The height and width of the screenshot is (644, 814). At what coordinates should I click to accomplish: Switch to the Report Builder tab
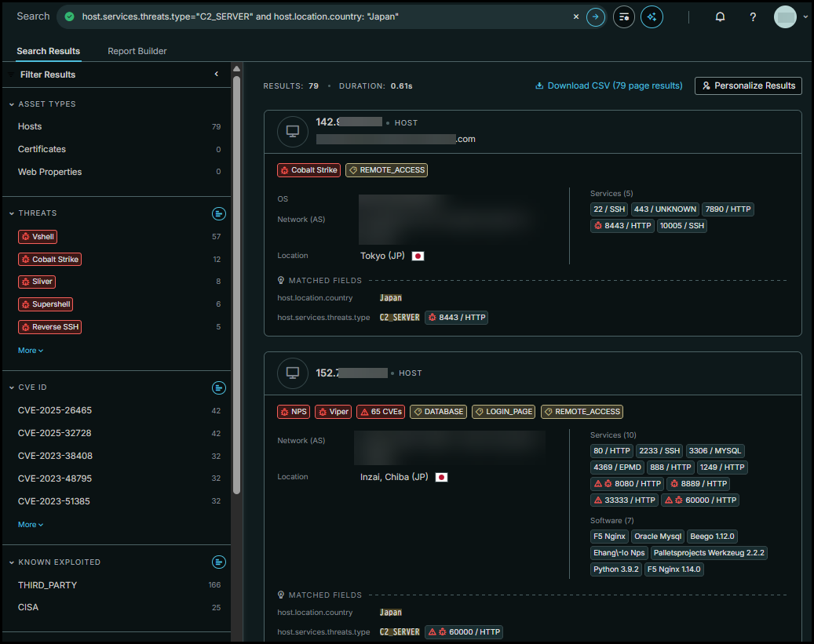coord(137,51)
